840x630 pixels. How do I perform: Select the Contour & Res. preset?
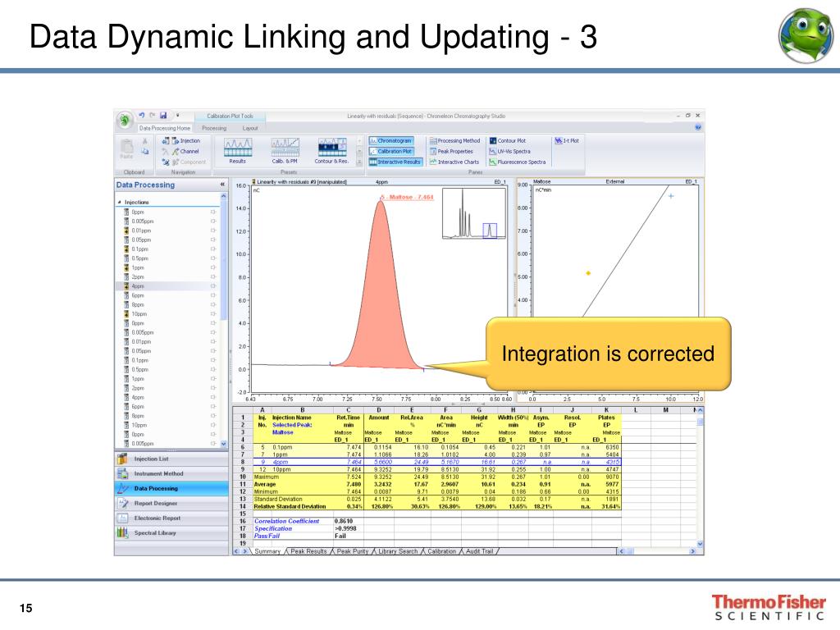(x=331, y=151)
